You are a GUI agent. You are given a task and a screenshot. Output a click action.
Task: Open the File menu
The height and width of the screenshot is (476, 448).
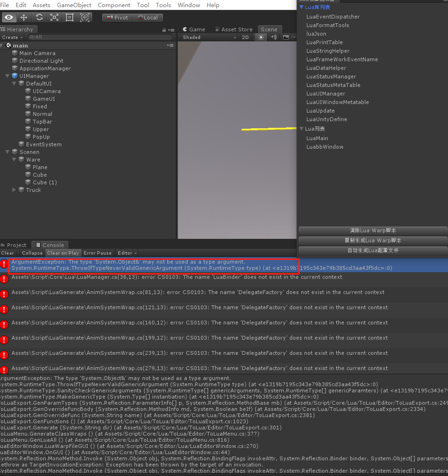(5, 5)
